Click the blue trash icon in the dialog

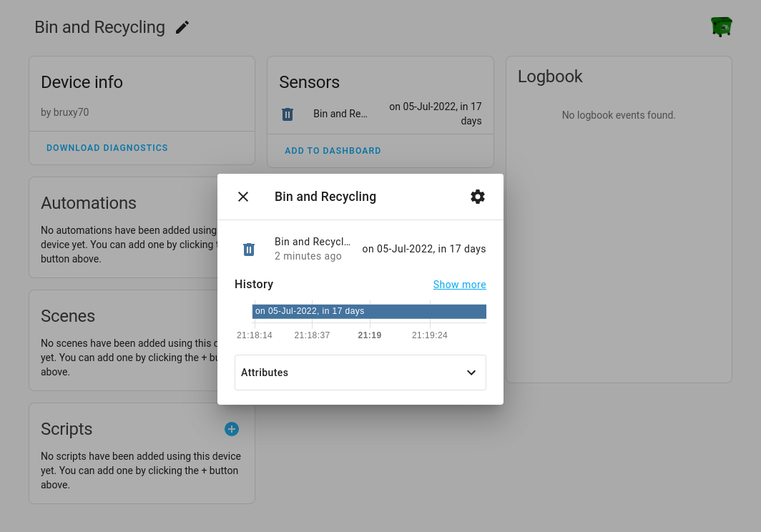(249, 249)
